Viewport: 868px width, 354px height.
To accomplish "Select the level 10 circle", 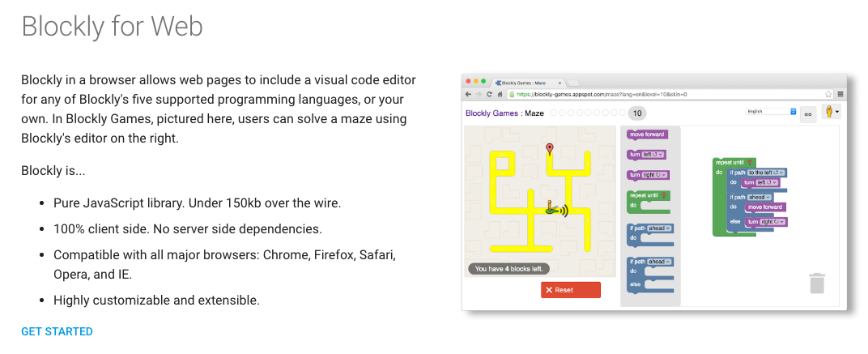I will tap(636, 113).
